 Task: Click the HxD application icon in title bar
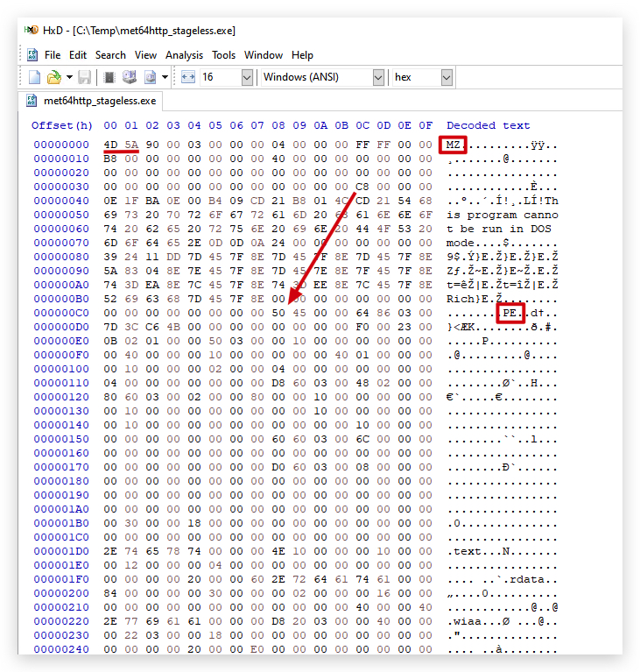coord(32,30)
